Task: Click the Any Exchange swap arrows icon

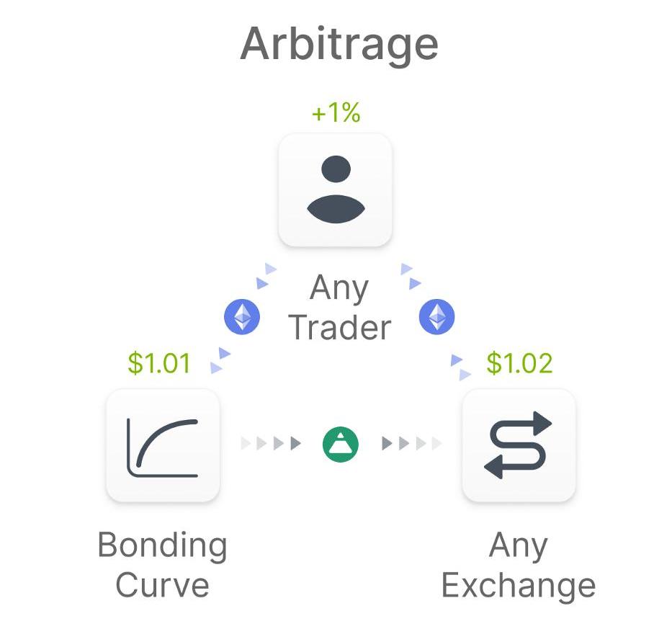Action: pyautogui.click(x=519, y=445)
